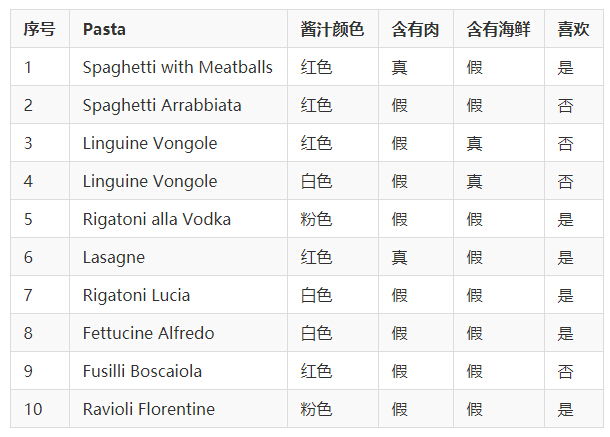Click the Pasta column header
This screenshot has width=610, height=437.
pyautogui.click(x=104, y=29)
